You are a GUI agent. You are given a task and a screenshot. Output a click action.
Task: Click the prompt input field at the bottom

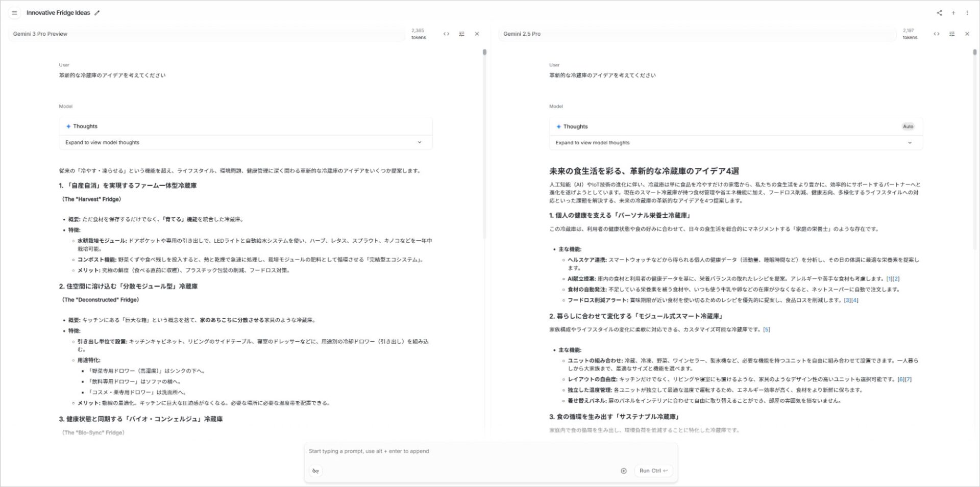459,451
